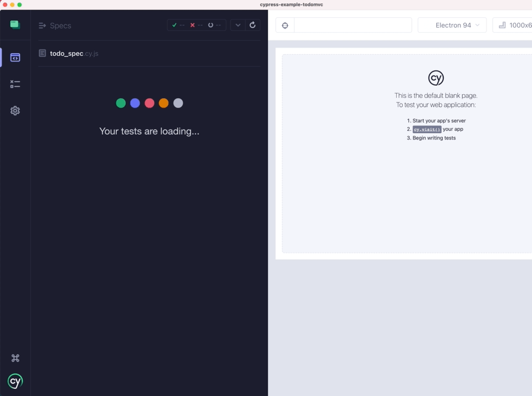The width and height of the screenshot is (532, 396).
Task: Click the pending tests spinner counter
Action: [214, 25]
